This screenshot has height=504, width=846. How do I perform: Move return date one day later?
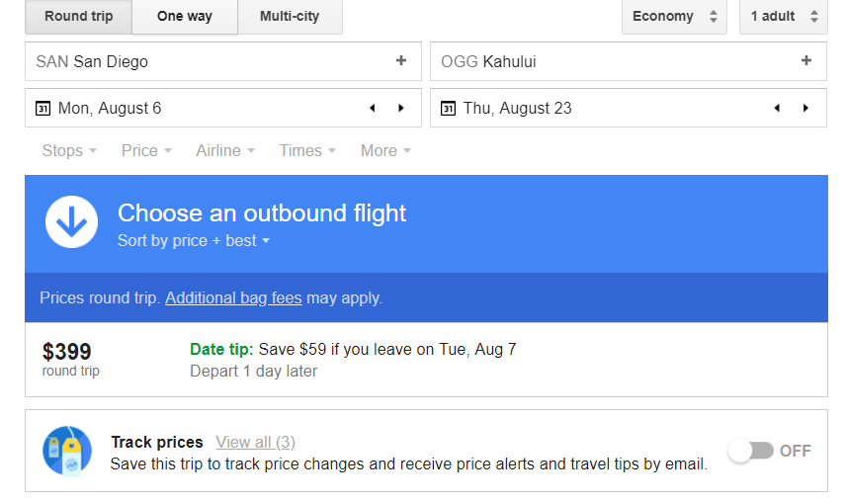[x=806, y=108]
